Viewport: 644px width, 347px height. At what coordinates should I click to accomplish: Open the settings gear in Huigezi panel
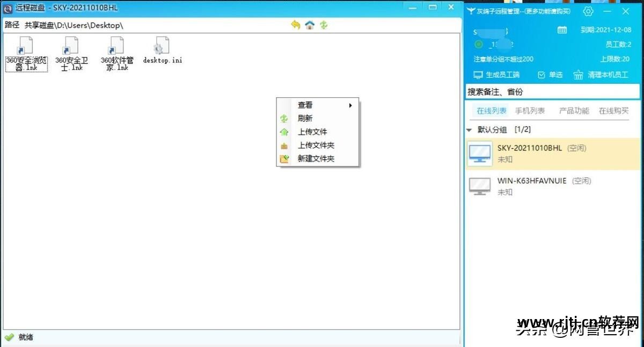[588, 11]
